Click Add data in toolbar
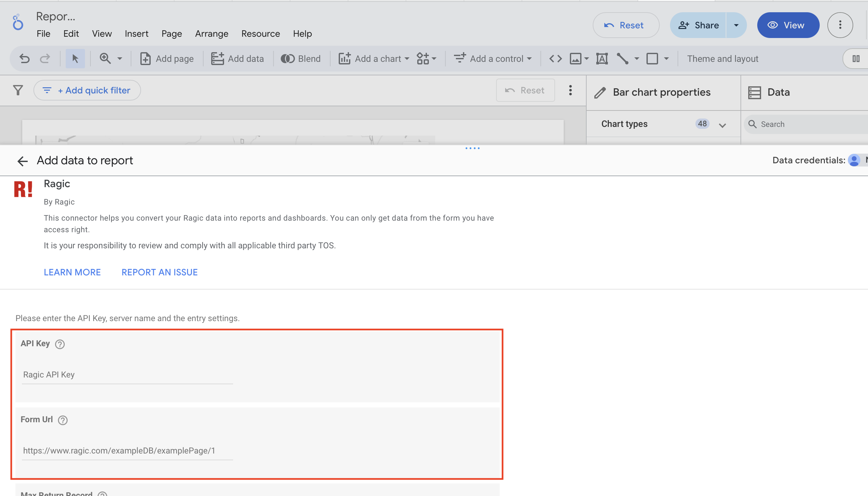This screenshot has width=868, height=496. point(238,59)
